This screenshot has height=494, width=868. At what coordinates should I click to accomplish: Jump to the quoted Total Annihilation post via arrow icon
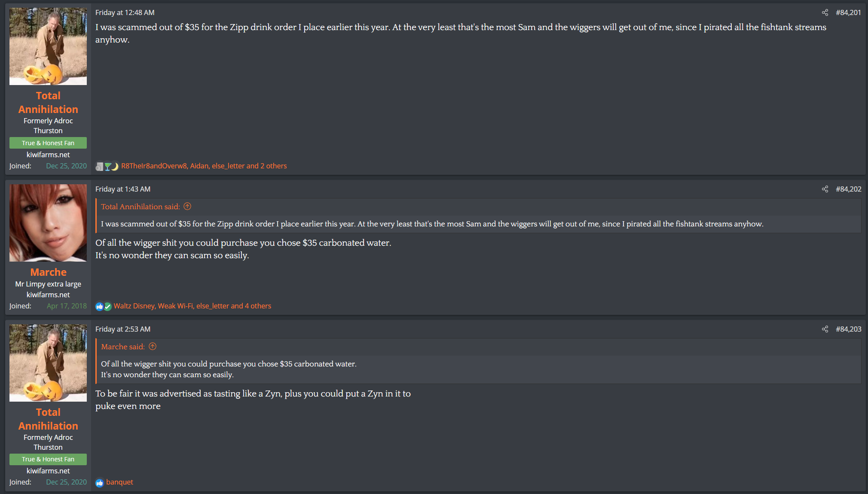(187, 206)
